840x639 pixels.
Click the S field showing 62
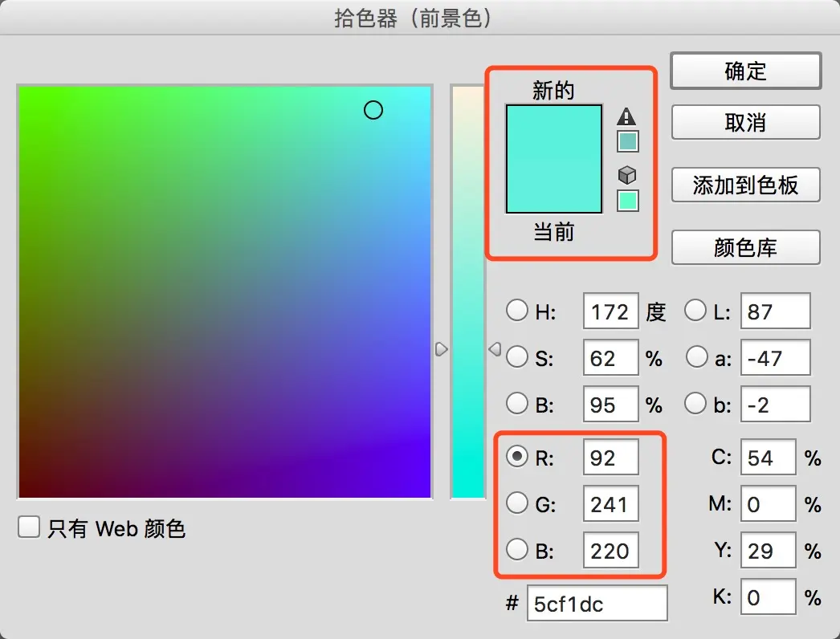pos(610,358)
